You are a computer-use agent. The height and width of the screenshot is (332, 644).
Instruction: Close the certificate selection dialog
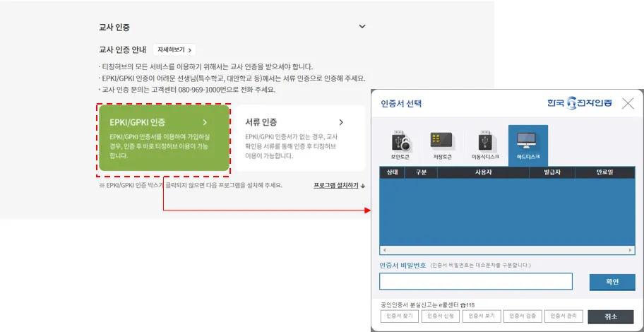(628, 103)
